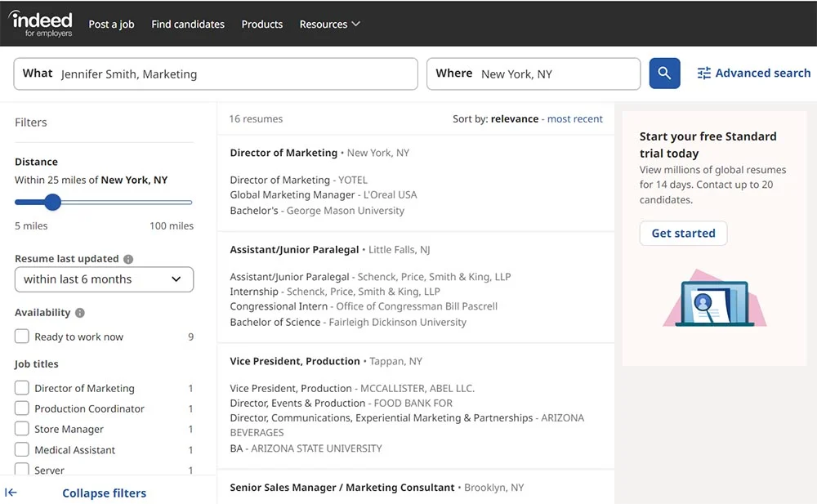Click the Where location input field
The width and height of the screenshot is (817, 504).
point(534,74)
